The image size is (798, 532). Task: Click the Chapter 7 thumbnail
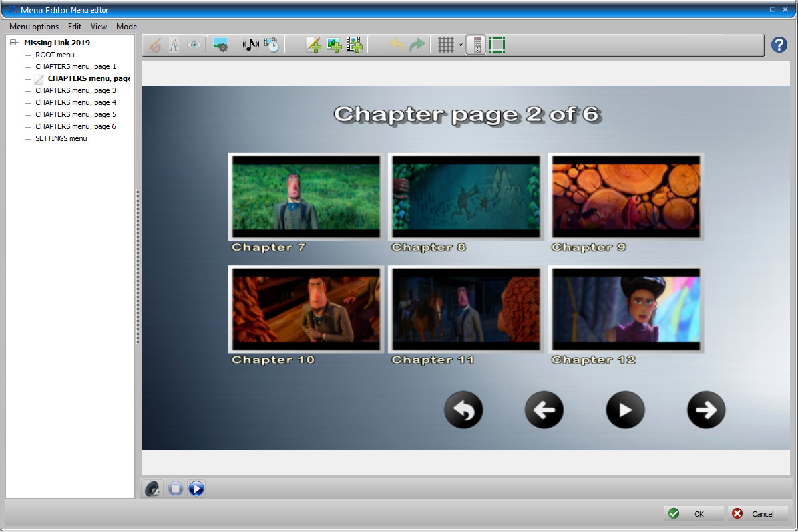(306, 196)
